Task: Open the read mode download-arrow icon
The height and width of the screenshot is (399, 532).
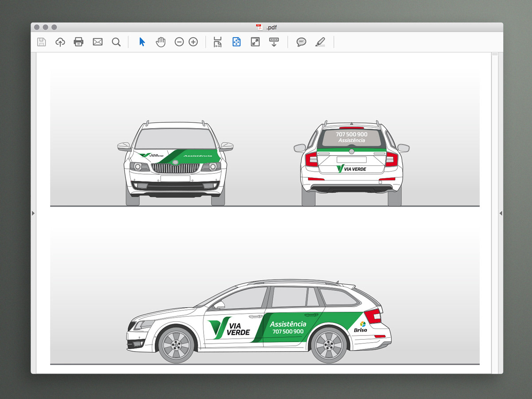Action: click(x=274, y=42)
